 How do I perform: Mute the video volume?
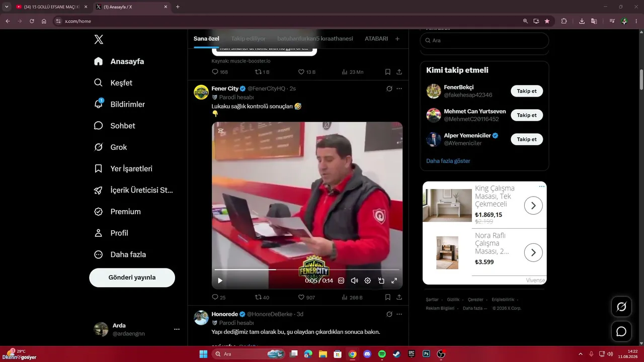(x=354, y=281)
